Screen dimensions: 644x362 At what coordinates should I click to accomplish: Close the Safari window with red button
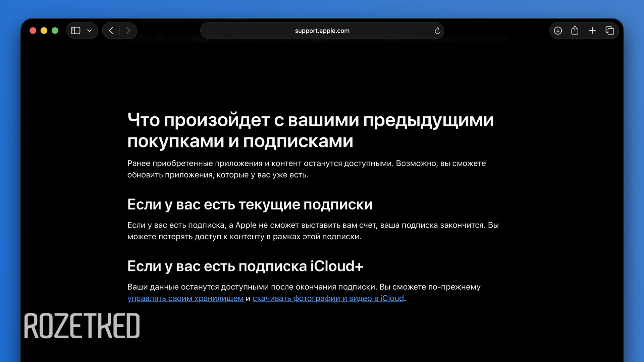[33, 31]
